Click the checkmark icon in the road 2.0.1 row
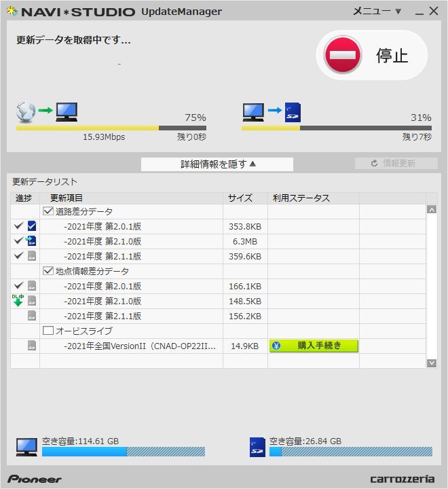 (19, 225)
